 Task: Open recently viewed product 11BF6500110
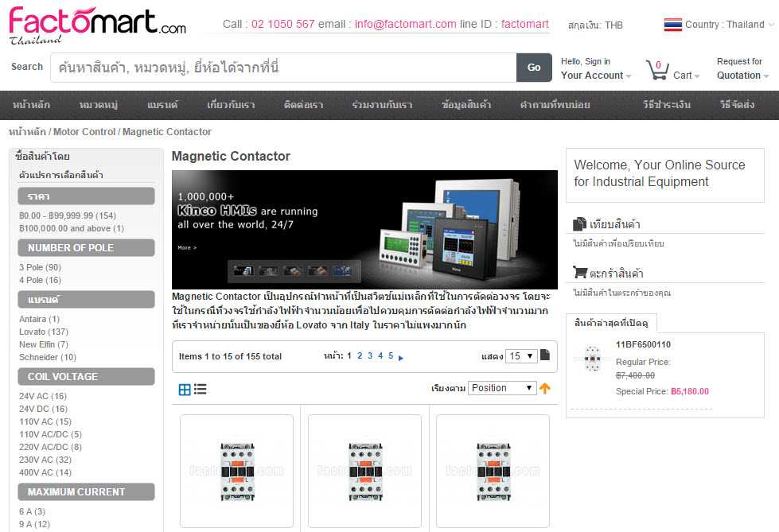click(643, 345)
